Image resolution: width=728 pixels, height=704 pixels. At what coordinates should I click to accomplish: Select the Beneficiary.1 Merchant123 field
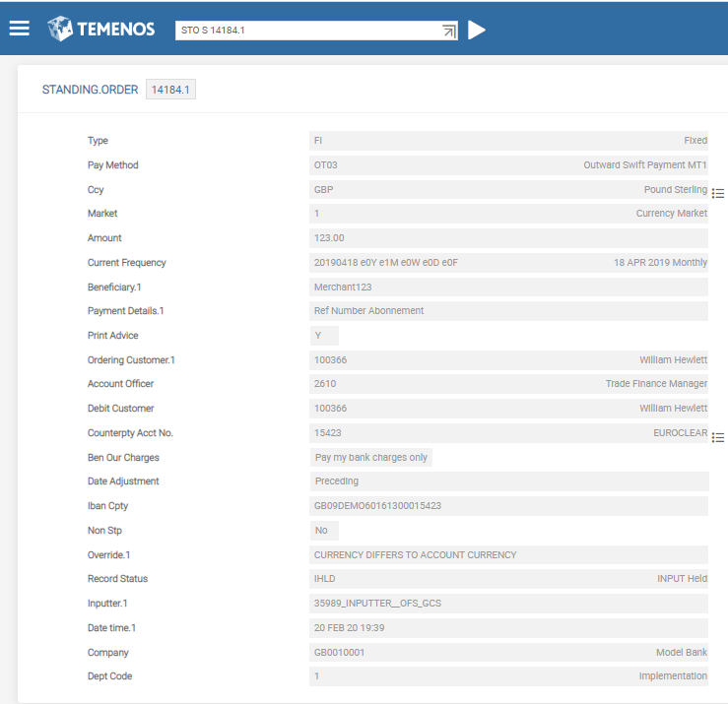pyautogui.click(x=508, y=287)
